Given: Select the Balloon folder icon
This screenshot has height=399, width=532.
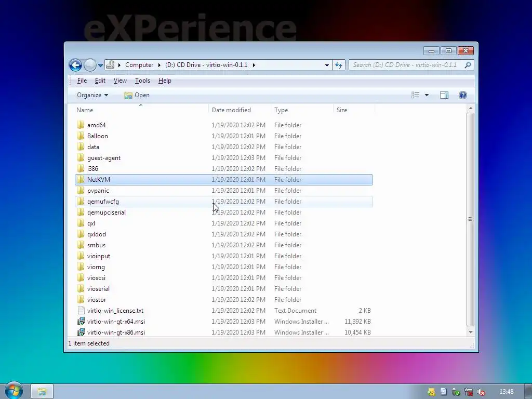Looking at the screenshot, I should (x=81, y=136).
